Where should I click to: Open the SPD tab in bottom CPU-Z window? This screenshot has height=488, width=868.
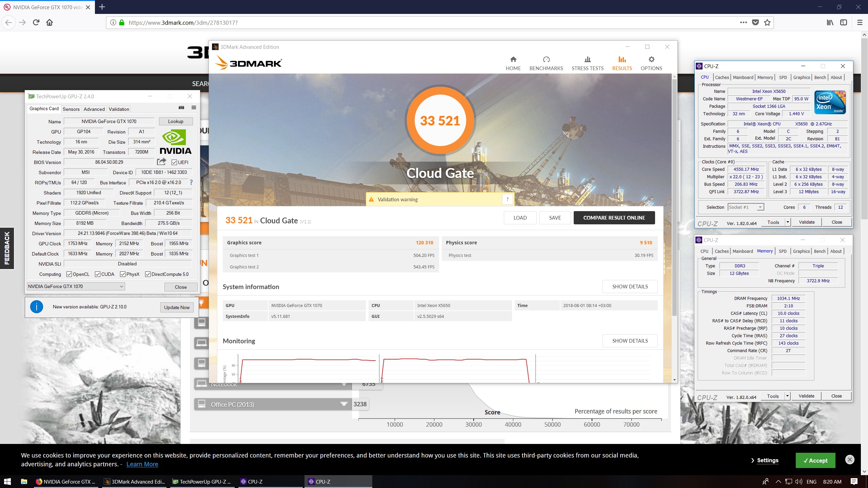coord(783,251)
